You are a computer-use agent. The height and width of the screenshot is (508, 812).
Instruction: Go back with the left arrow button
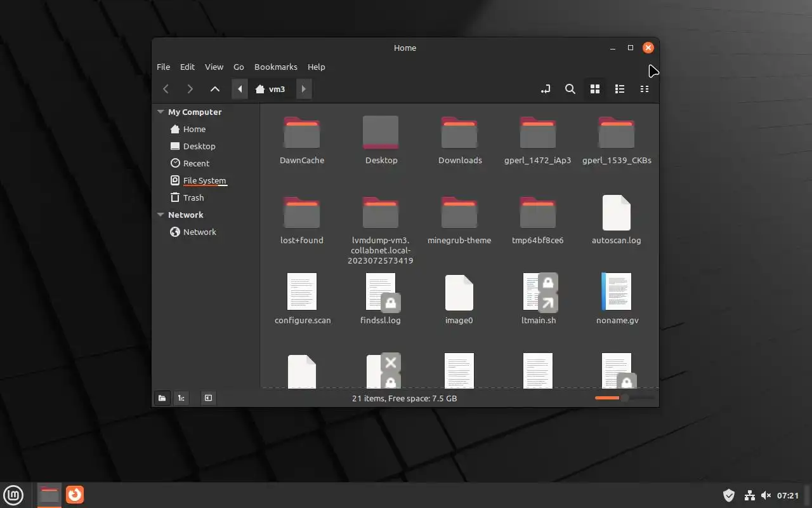tap(166, 89)
